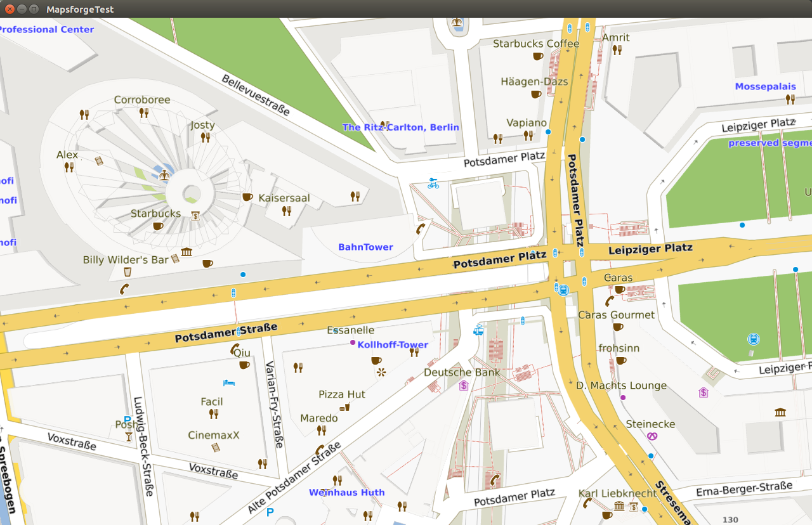Click the museum icon beside Billy Wilder's Bar
Image resolution: width=812 pixels, height=525 pixels.
(187, 252)
